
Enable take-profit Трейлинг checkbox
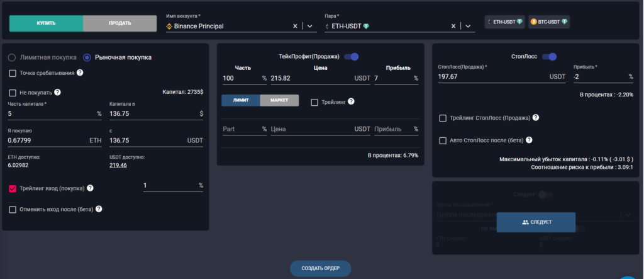[x=314, y=102]
